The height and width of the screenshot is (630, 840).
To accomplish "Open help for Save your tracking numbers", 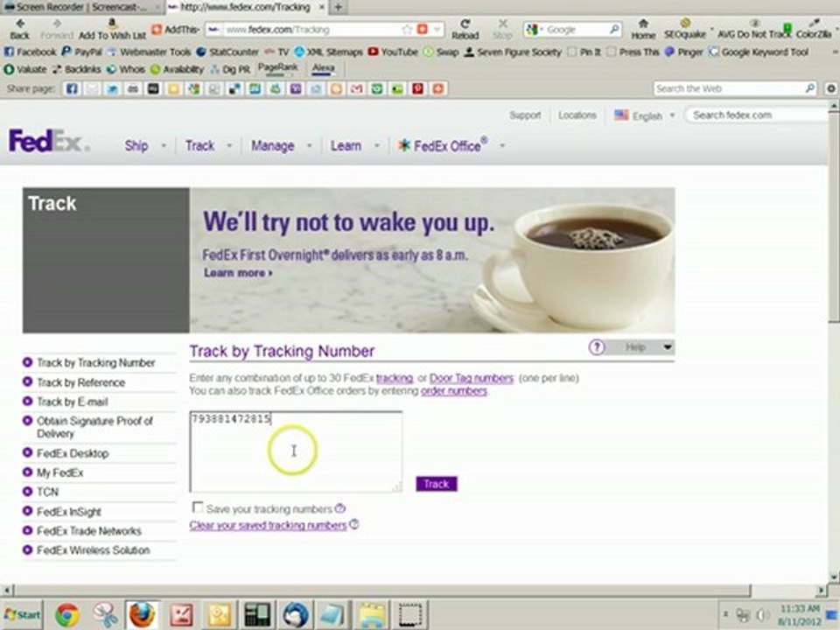I will pyautogui.click(x=340, y=508).
